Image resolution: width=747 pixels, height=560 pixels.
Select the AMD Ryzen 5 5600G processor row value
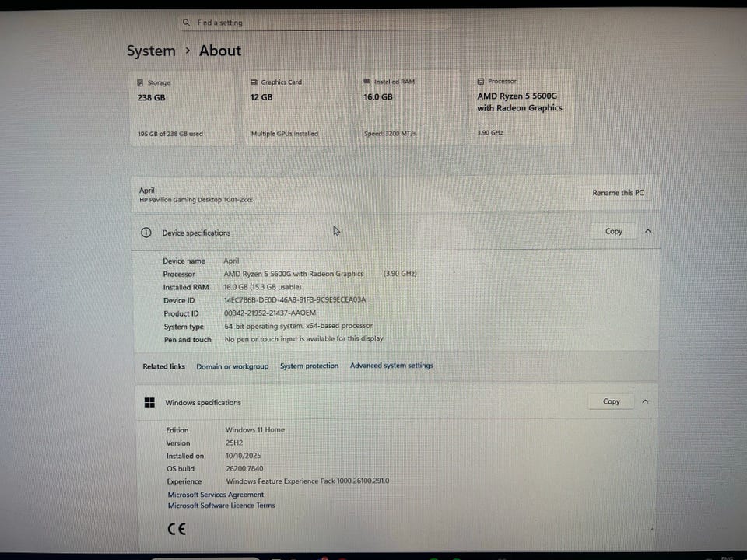click(320, 274)
